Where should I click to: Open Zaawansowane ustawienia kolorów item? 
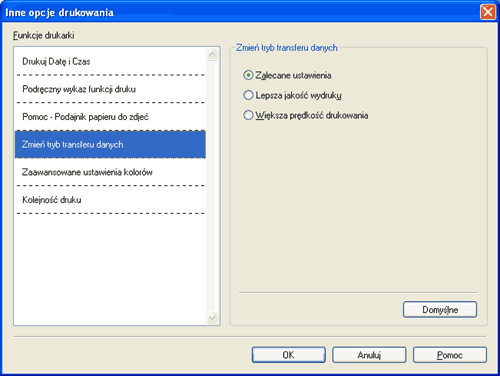(110, 172)
